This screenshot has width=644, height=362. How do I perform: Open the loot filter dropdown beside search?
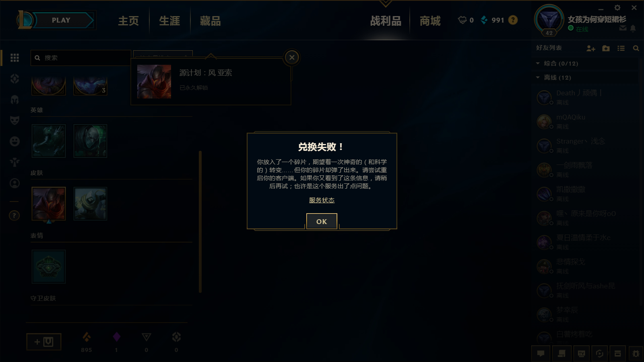[x=163, y=54]
